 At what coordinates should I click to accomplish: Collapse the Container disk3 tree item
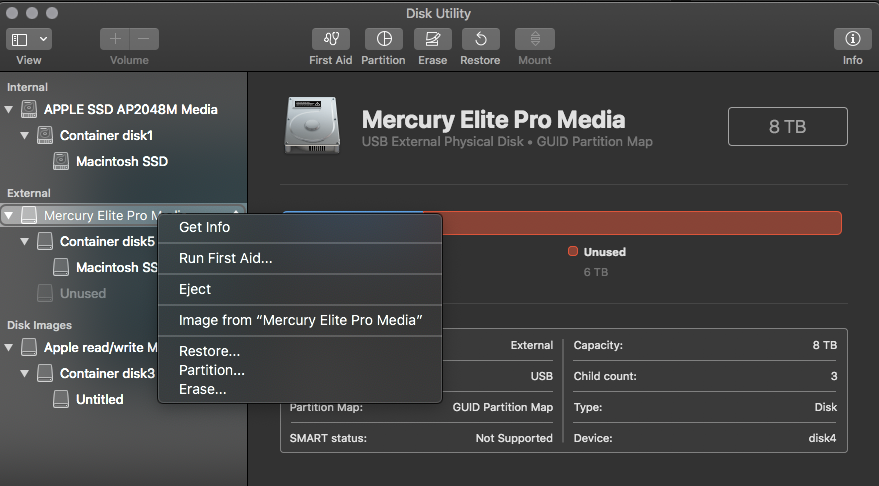[25, 373]
